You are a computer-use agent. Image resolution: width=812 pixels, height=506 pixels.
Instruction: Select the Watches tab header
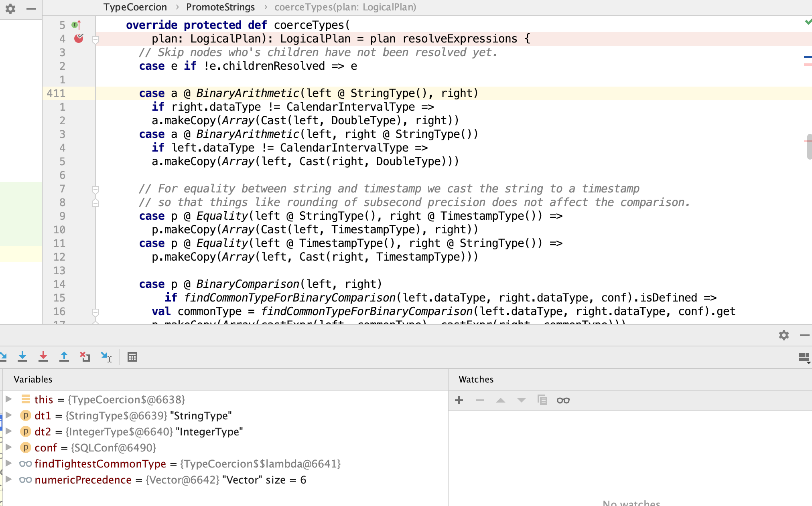pos(476,379)
